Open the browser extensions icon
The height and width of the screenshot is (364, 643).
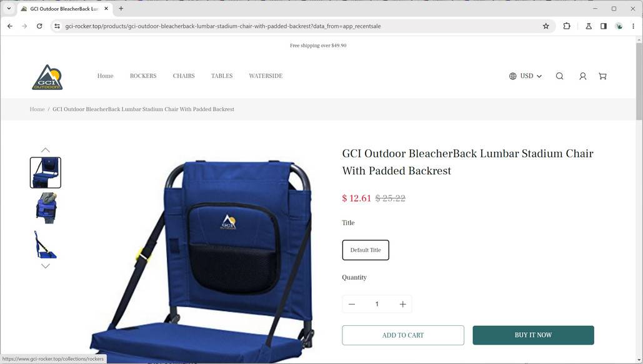(x=567, y=26)
